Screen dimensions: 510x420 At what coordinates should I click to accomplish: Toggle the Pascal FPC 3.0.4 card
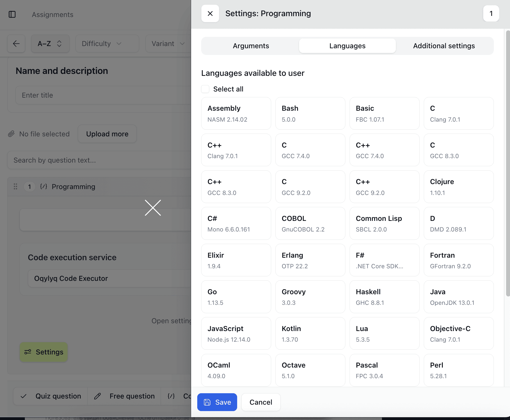(384, 370)
